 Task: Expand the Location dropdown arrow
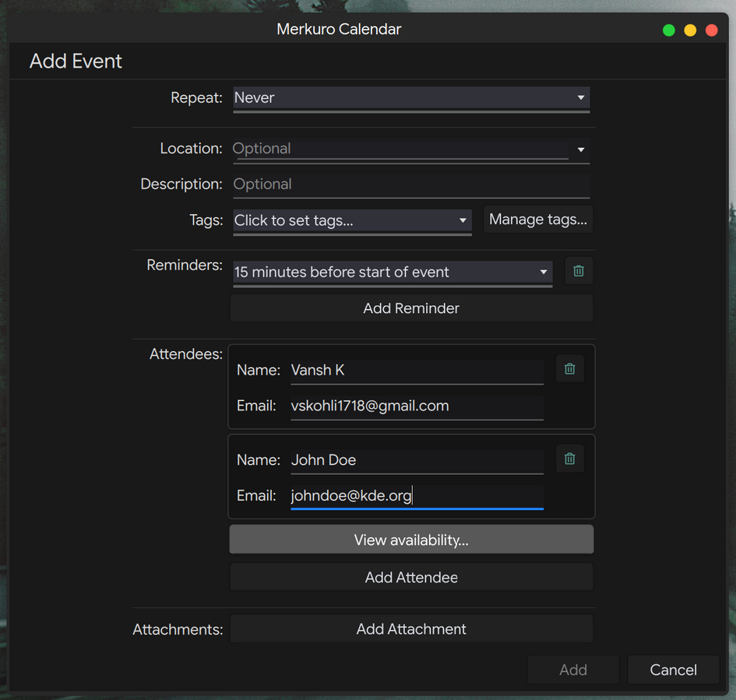click(x=581, y=149)
